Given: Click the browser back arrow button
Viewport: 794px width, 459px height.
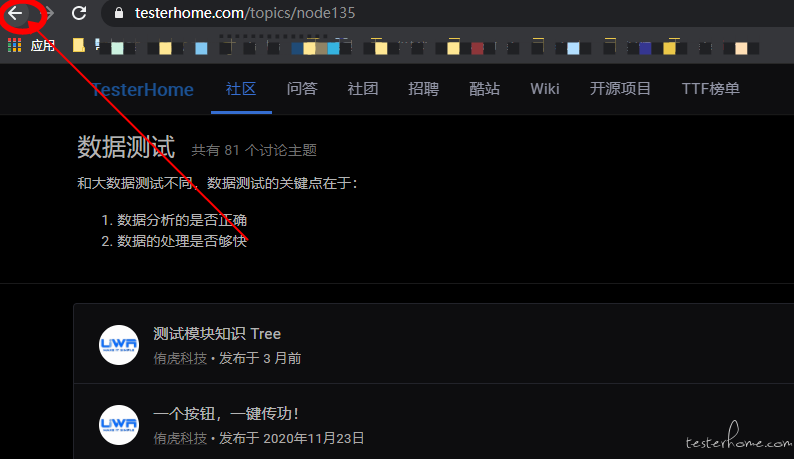Looking at the screenshot, I should click(15, 13).
